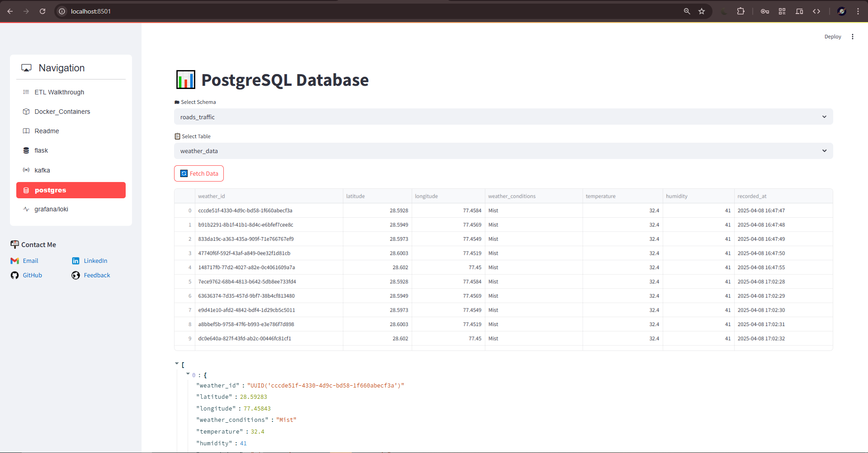Click the localhost:8501 address bar
Screen dimensions: 868x453
(90, 11)
